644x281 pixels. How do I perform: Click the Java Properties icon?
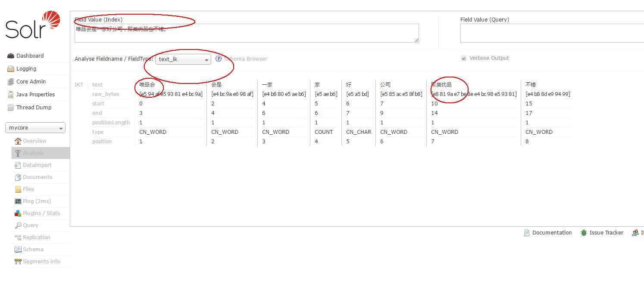pos(11,95)
